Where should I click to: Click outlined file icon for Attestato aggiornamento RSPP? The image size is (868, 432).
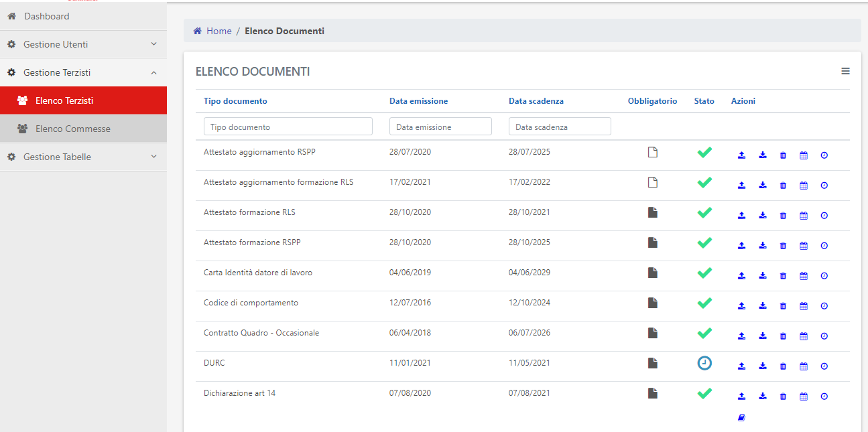tap(652, 152)
